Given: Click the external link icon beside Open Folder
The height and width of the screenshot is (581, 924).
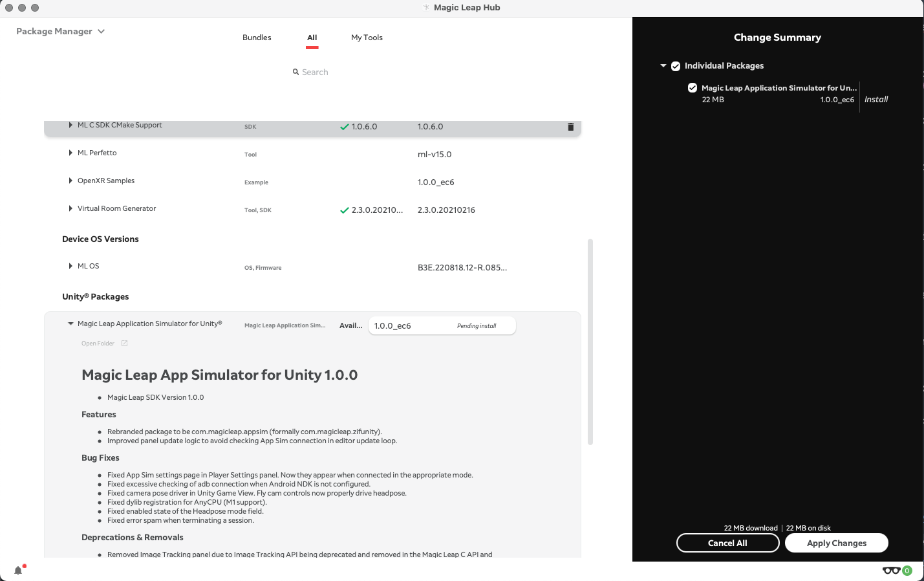Looking at the screenshot, I should pyautogui.click(x=125, y=344).
